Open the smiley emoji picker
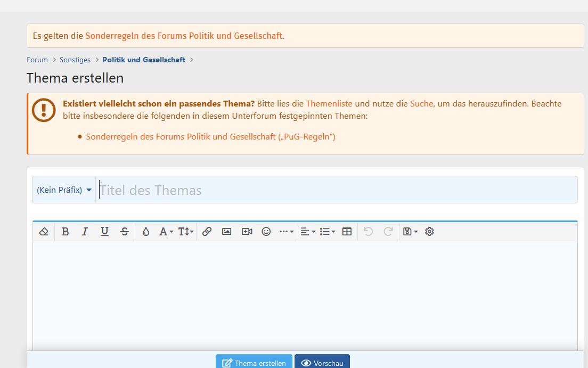This screenshot has height=368, width=588. click(266, 232)
